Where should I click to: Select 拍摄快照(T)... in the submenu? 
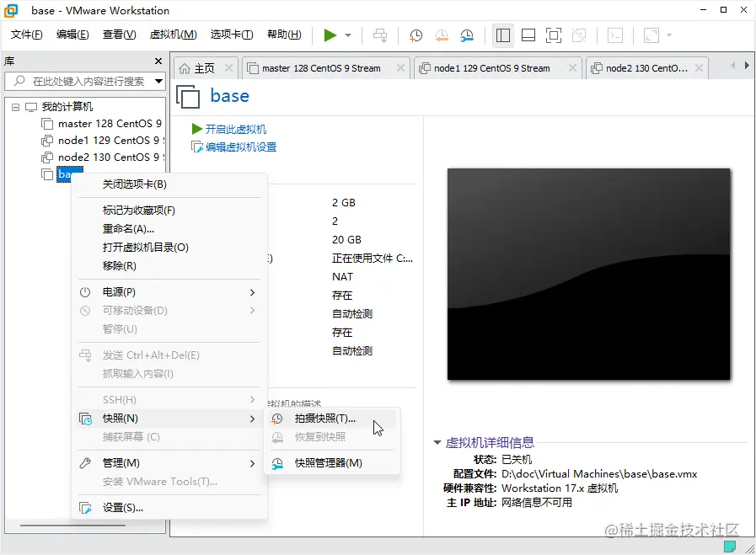click(x=332, y=419)
